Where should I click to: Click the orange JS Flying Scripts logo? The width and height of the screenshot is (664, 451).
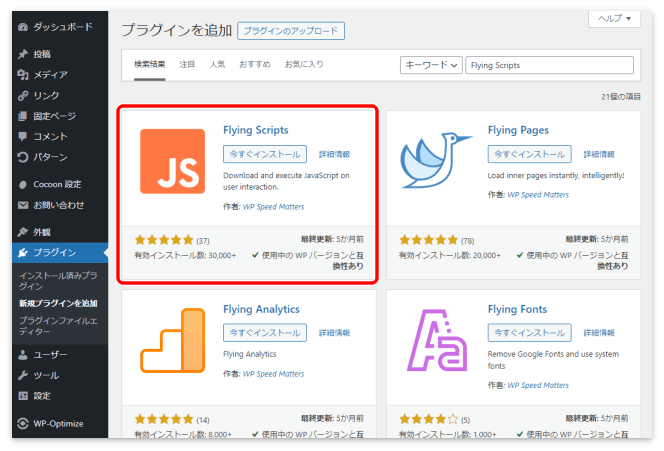pyautogui.click(x=173, y=161)
